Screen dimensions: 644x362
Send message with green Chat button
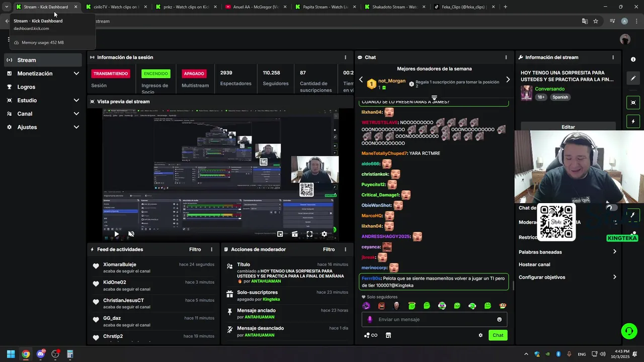(x=498, y=335)
